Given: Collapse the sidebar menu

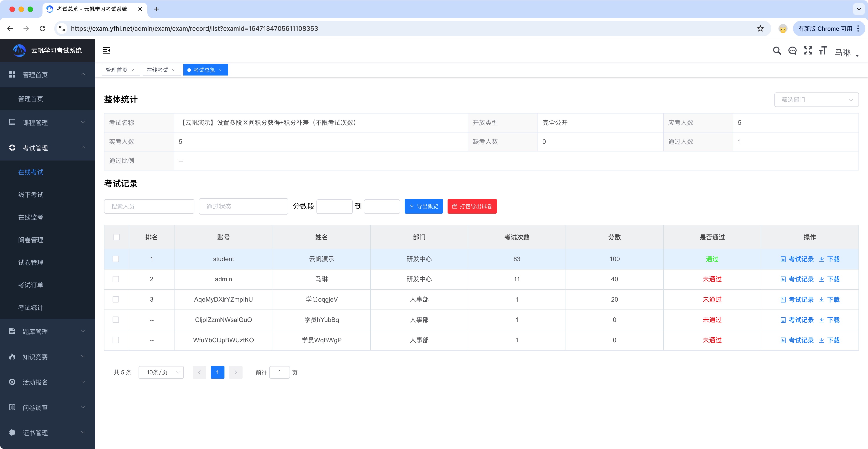Looking at the screenshot, I should (x=106, y=50).
